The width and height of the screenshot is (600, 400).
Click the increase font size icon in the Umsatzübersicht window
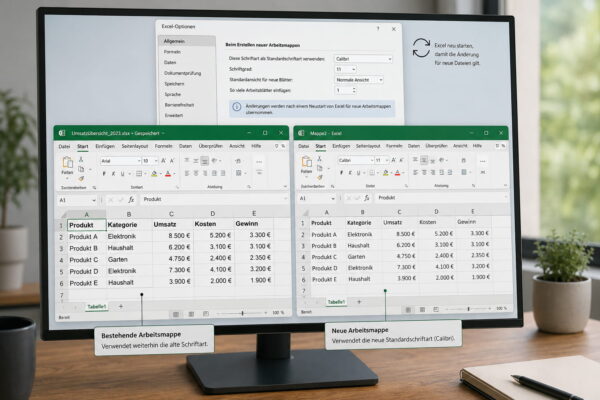tap(163, 161)
